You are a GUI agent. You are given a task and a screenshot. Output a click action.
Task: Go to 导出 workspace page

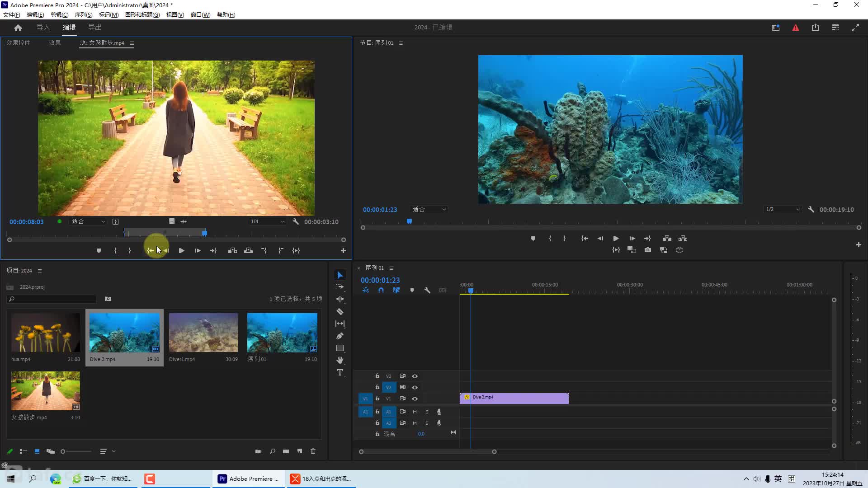click(95, 27)
